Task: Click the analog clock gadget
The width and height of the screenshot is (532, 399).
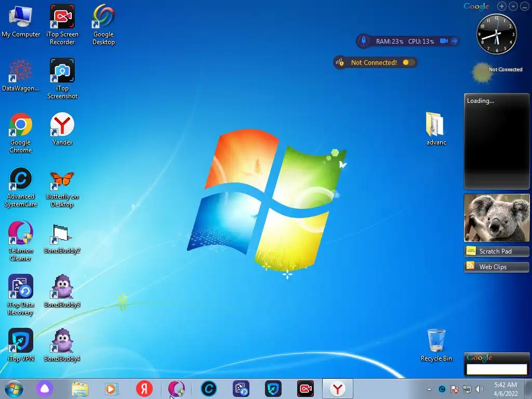Action: [x=497, y=34]
